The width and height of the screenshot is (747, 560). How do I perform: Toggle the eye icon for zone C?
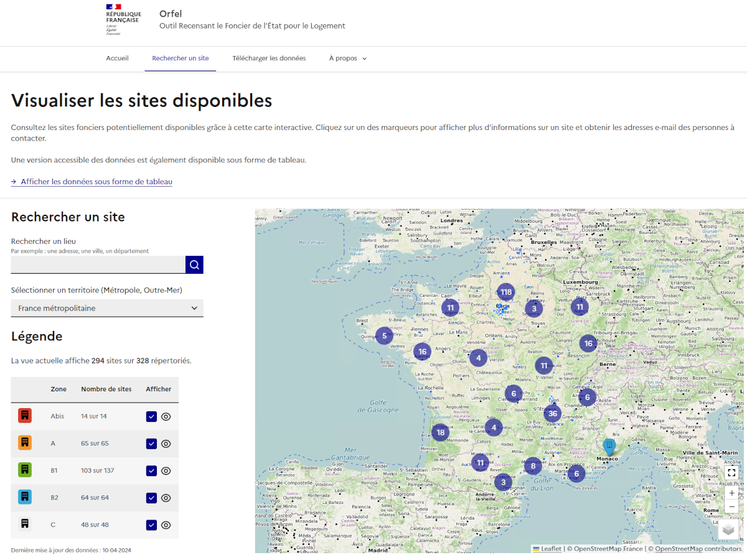tap(166, 525)
